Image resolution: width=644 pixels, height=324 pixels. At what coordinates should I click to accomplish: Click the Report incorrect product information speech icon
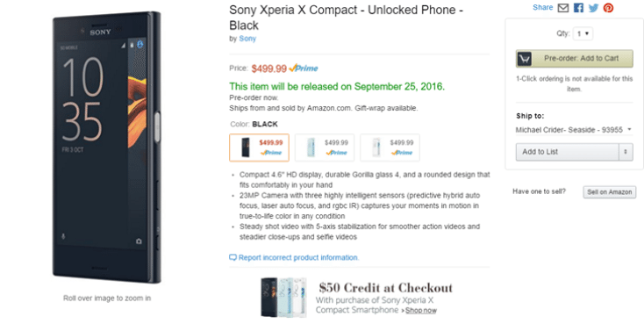tap(233, 257)
